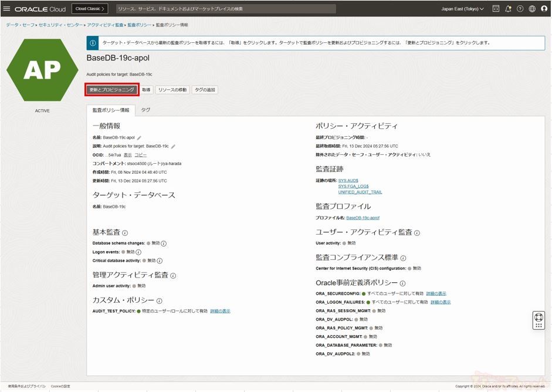Click 表示 link next to OCID

click(128, 155)
